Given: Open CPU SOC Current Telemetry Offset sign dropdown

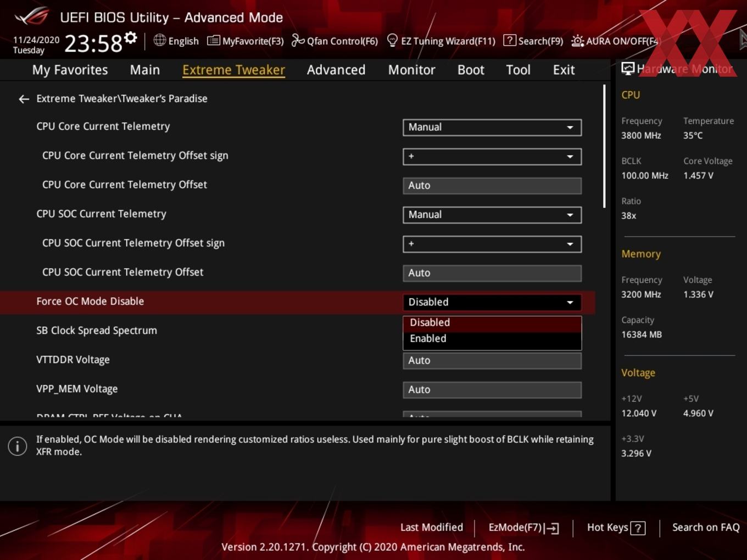Looking at the screenshot, I should [x=492, y=244].
